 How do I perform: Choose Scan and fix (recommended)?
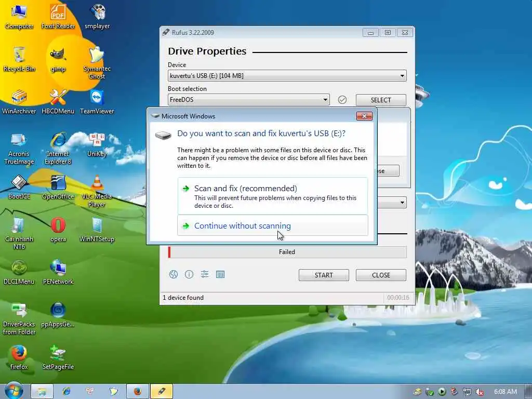(273, 196)
